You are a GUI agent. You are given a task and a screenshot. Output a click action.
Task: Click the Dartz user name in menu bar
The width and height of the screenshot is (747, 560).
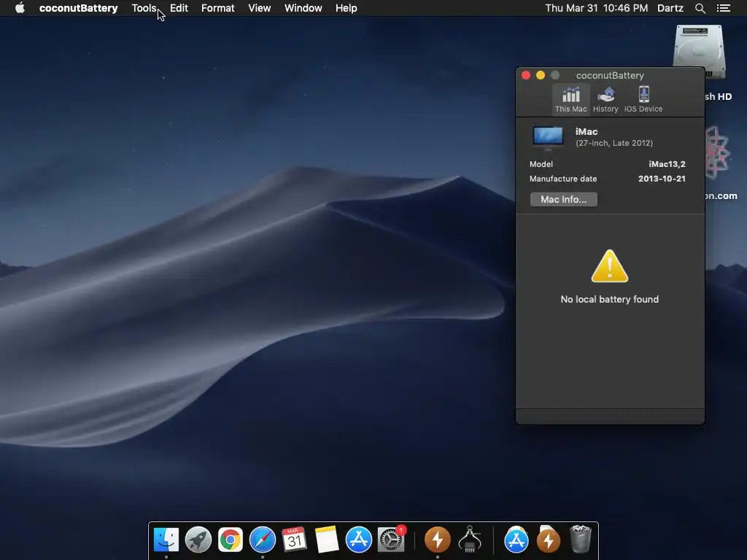[x=670, y=8]
